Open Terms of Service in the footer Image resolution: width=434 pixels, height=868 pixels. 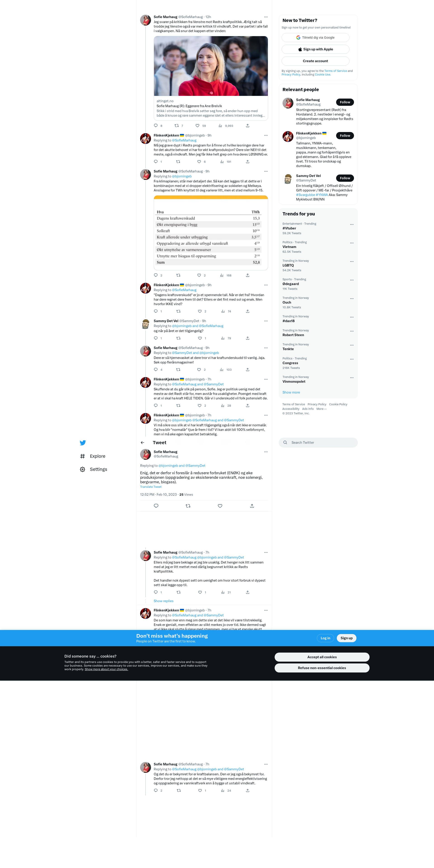293,404
